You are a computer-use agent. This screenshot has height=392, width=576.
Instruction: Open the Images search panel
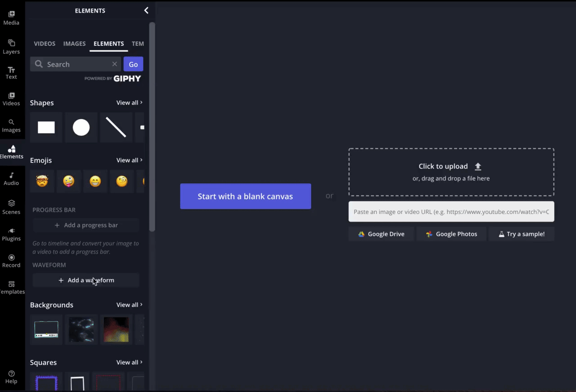click(11, 126)
